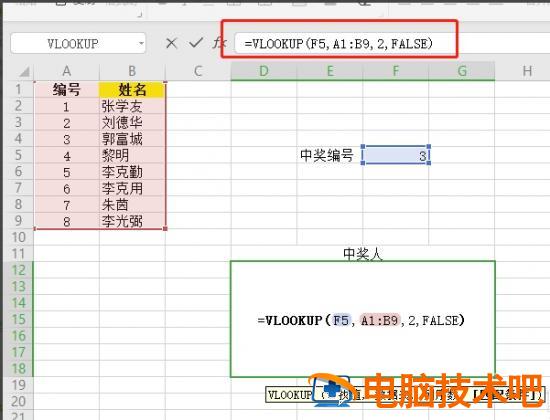Click number 8 next to 李光弼
This screenshot has height=420, width=550.
(67, 221)
